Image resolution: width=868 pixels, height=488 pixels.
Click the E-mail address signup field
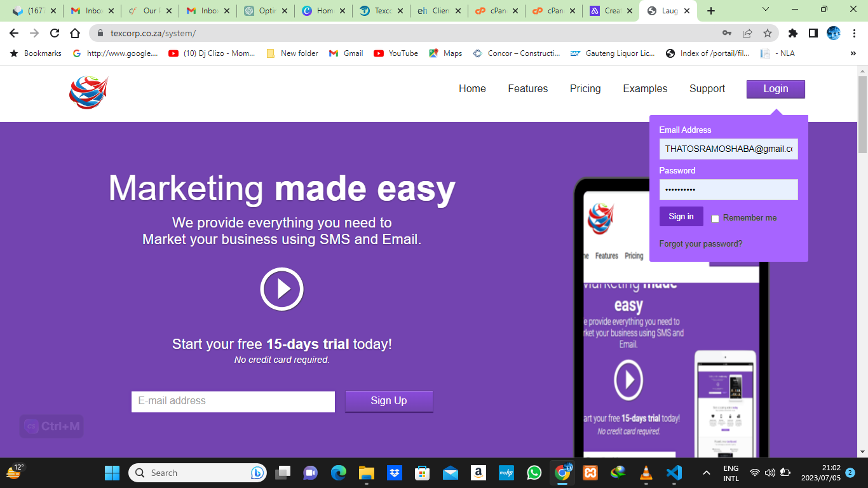coord(233,402)
